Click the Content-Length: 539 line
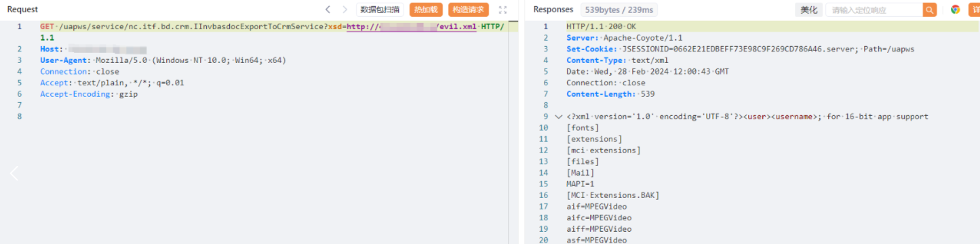 pyautogui.click(x=610, y=94)
